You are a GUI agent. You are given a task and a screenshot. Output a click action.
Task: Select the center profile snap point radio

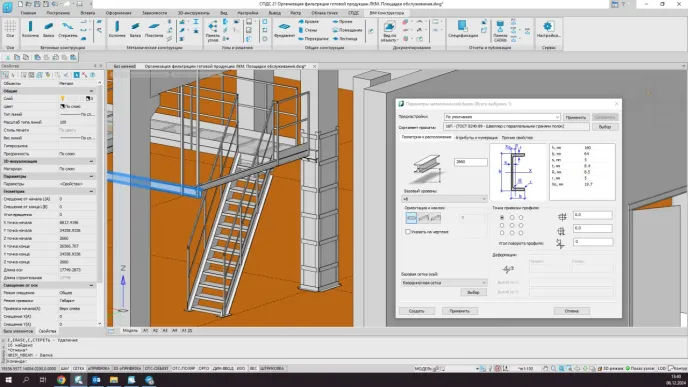(x=512, y=226)
